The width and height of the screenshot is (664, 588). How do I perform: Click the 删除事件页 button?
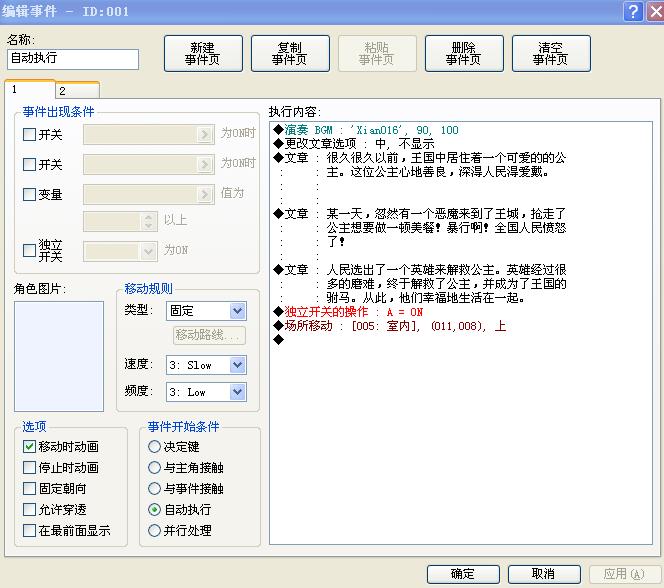click(x=464, y=53)
